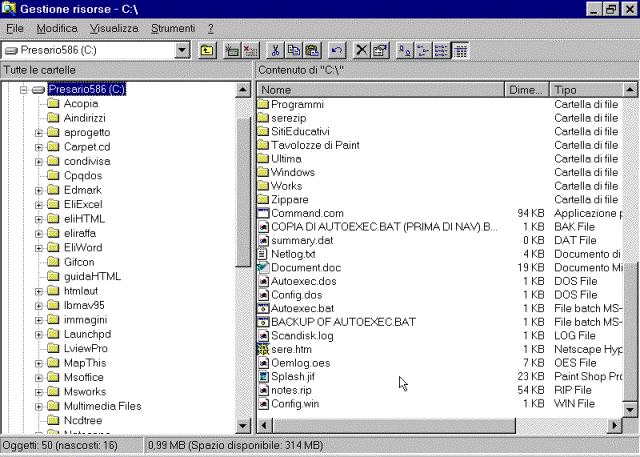The height and width of the screenshot is (457, 640).
Task: Select the Scandisk.log file icon
Action: (263, 335)
